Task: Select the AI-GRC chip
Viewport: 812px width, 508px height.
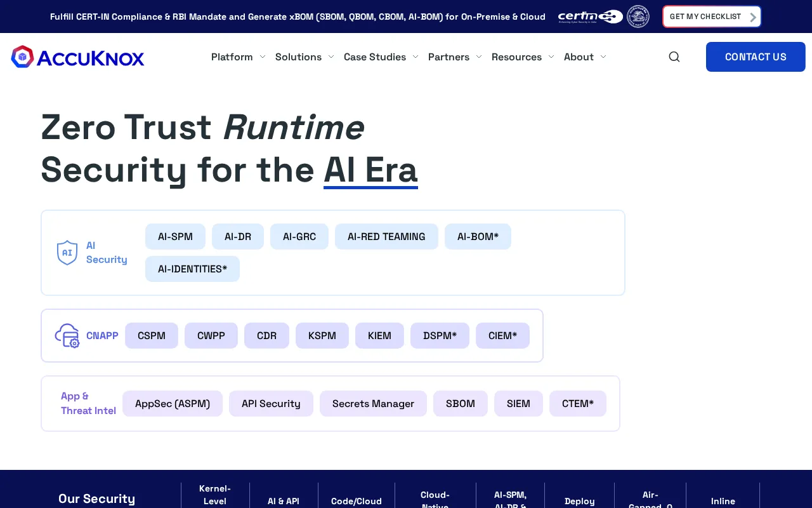Action: click(x=299, y=237)
